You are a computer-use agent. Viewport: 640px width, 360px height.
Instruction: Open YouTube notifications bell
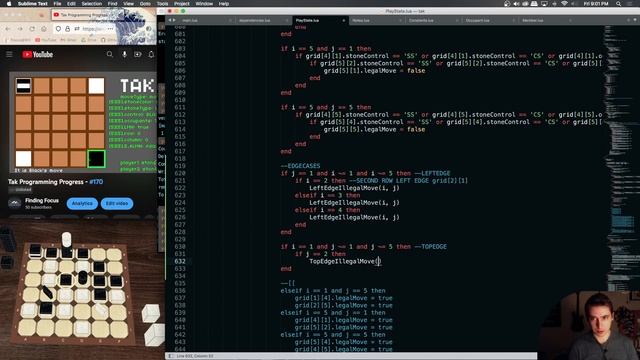(151, 54)
